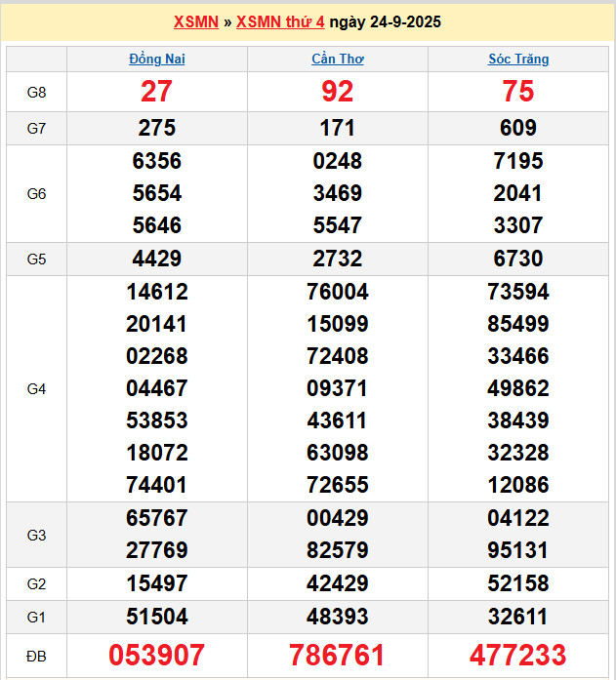Click the Cần Thơ special prize 786761
The height and width of the screenshot is (680, 616).
point(338,655)
